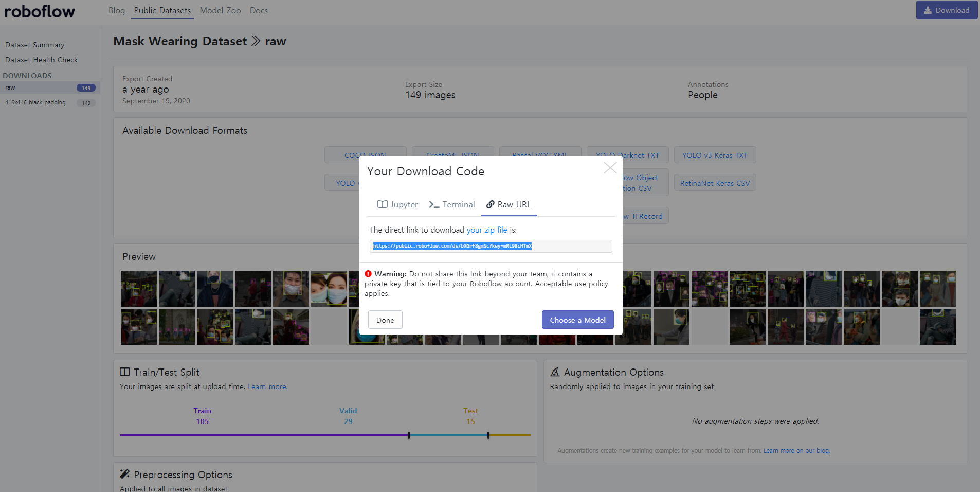
Task: Click the Raw URL link icon
Action: click(491, 204)
